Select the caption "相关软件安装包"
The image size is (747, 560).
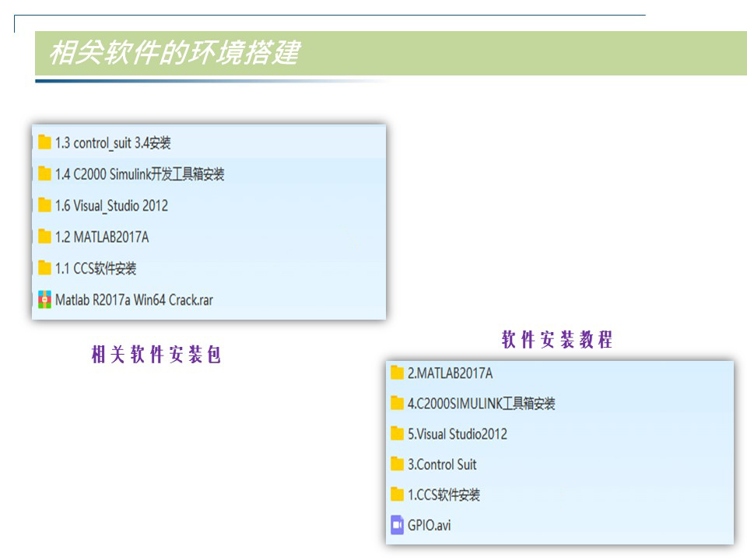156,355
